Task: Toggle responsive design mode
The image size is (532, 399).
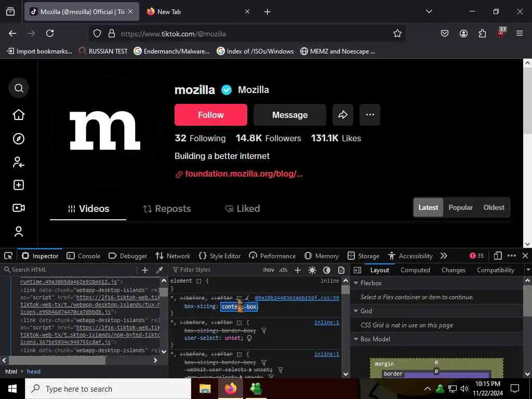Action: 498,256
